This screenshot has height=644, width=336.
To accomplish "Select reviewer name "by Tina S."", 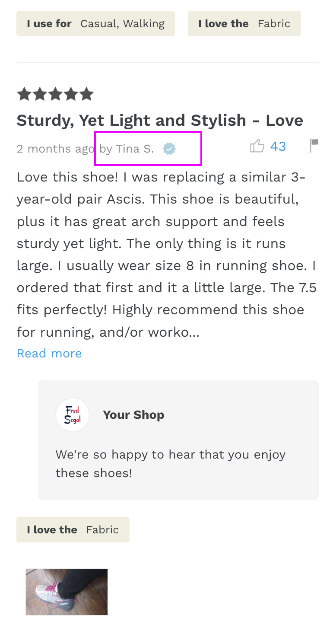I will click(x=127, y=149).
